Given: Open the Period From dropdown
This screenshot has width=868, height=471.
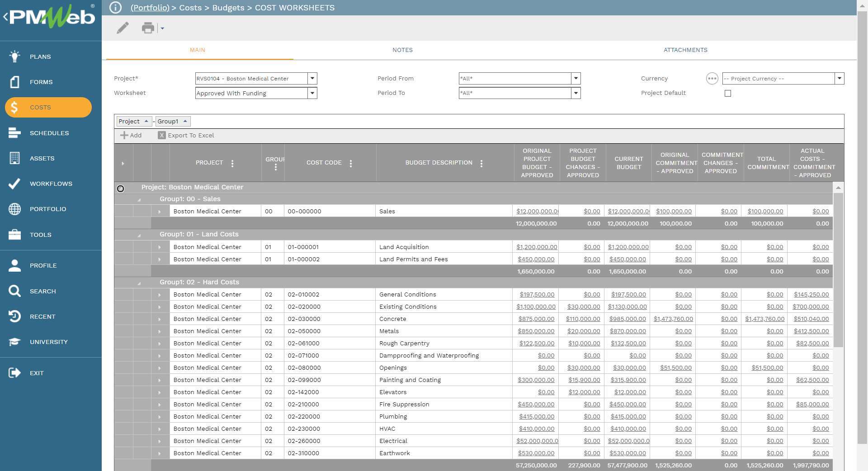Looking at the screenshot, I should 576,79.
